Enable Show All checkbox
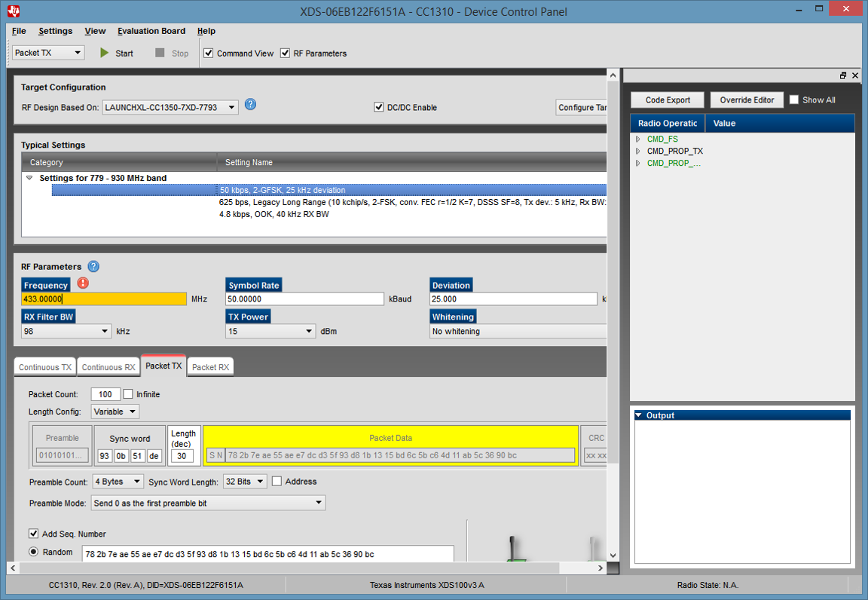Viewport: 868px width, 600px height. [x=794, y=99]
